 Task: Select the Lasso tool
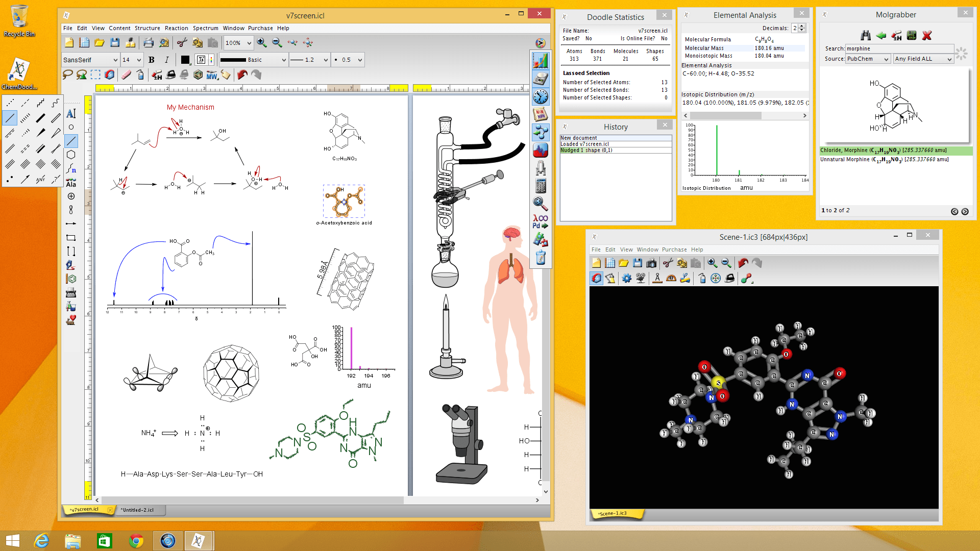click(67, 75)
